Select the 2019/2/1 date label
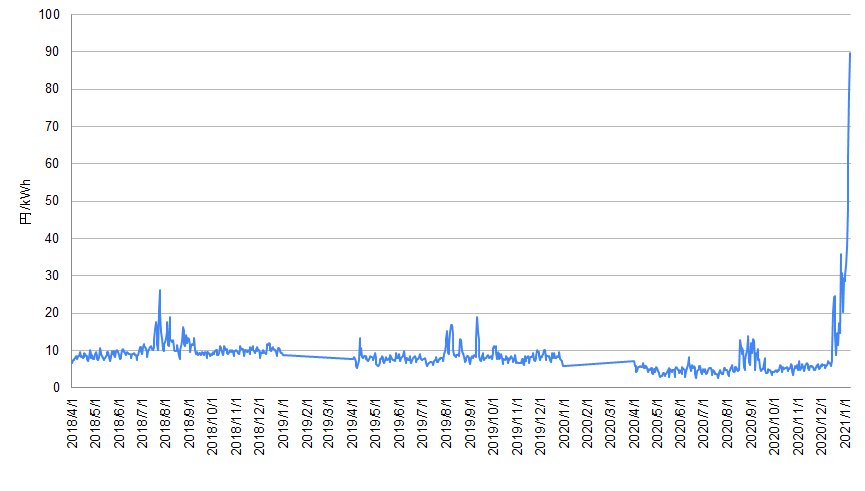This screenshot has height=491, width=865. coord(306,423)
